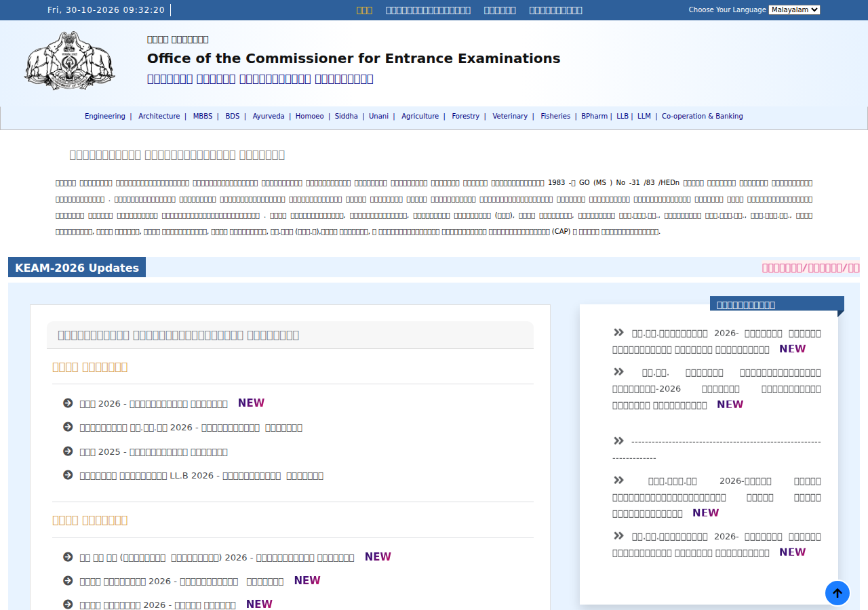Click the blue scroll-to-top arrow button
Viewport: 868px width, 610px height.
click(837, 593)
